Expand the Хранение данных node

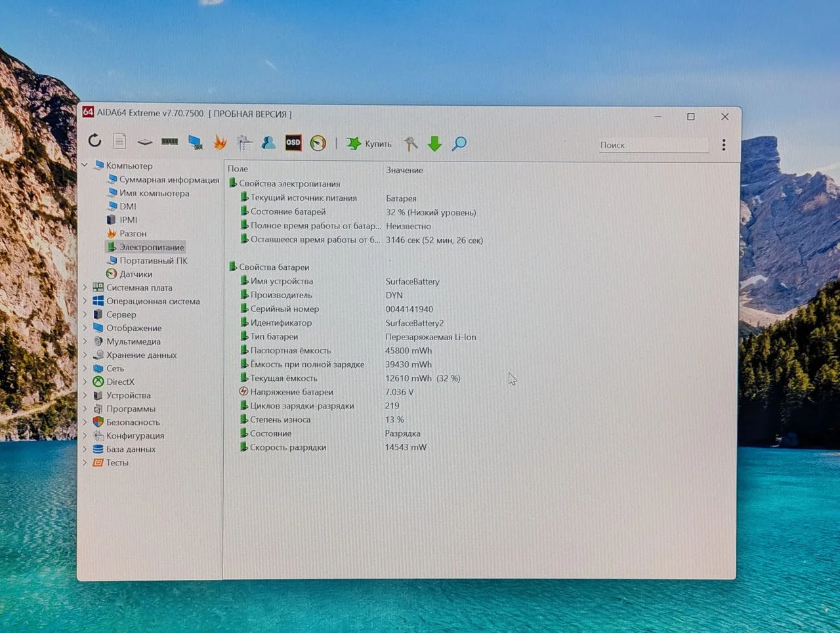[x=85, y=355]
